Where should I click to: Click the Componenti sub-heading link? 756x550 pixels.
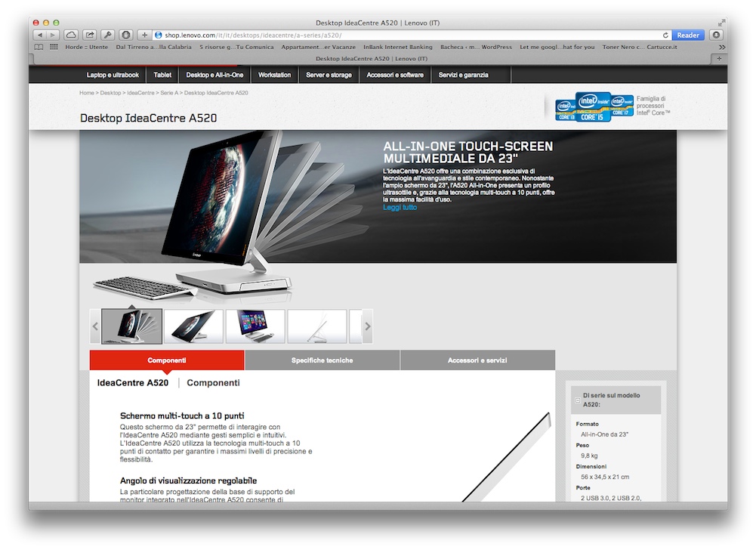point(213,382)
